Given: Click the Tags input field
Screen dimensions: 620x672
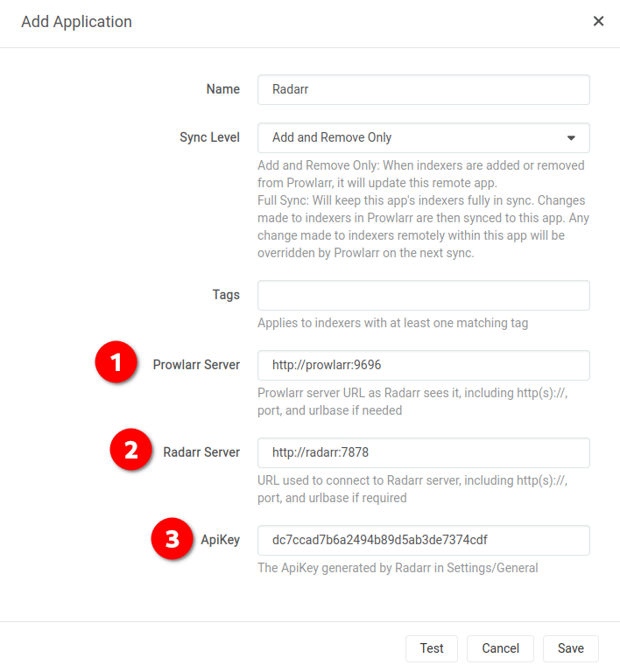Looking at the screenshot, I should coord(424,295).
